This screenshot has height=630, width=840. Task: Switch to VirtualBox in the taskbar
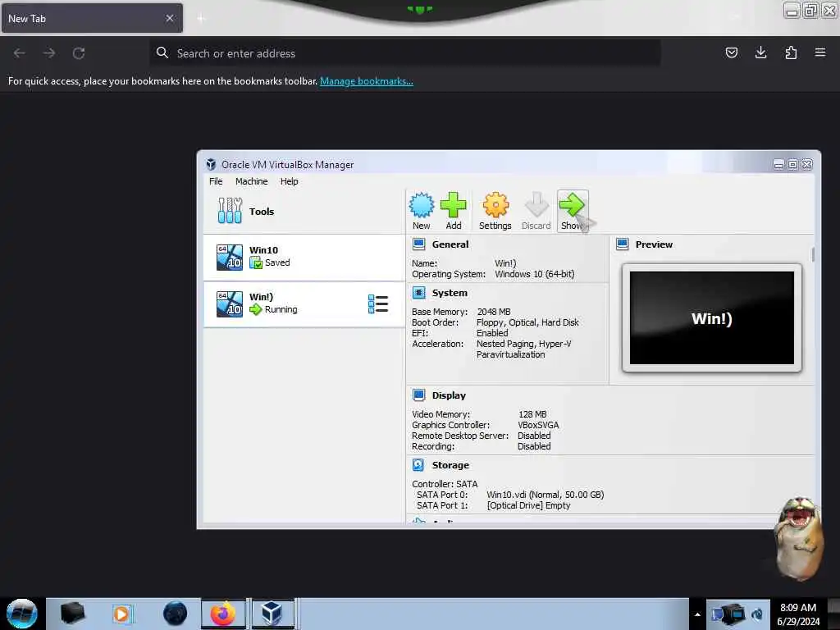pyautogui.click(x=272, y=614)
